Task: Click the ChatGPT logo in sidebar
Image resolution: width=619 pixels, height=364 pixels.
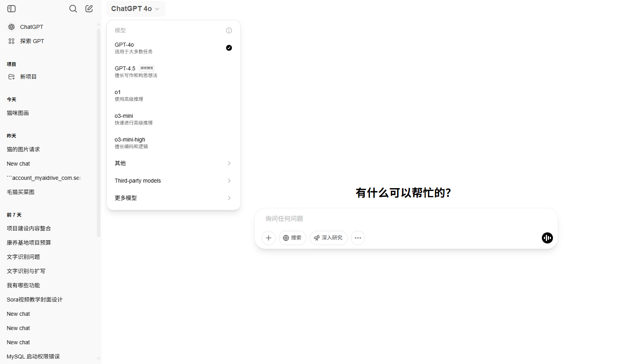Action: coord(11,26)
